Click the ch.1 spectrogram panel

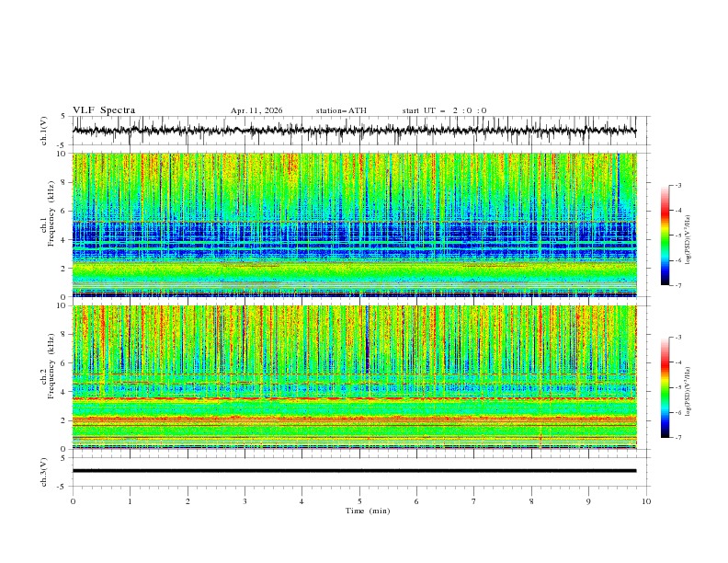pyautogui.click(x=354, y=224)
